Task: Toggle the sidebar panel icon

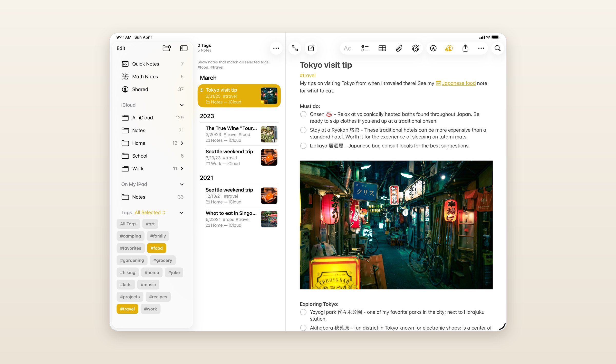Action: [184, 48]
